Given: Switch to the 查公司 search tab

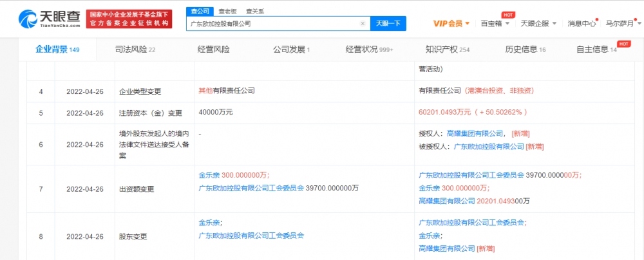Looking at the screenshot, I should pos(200,11).
